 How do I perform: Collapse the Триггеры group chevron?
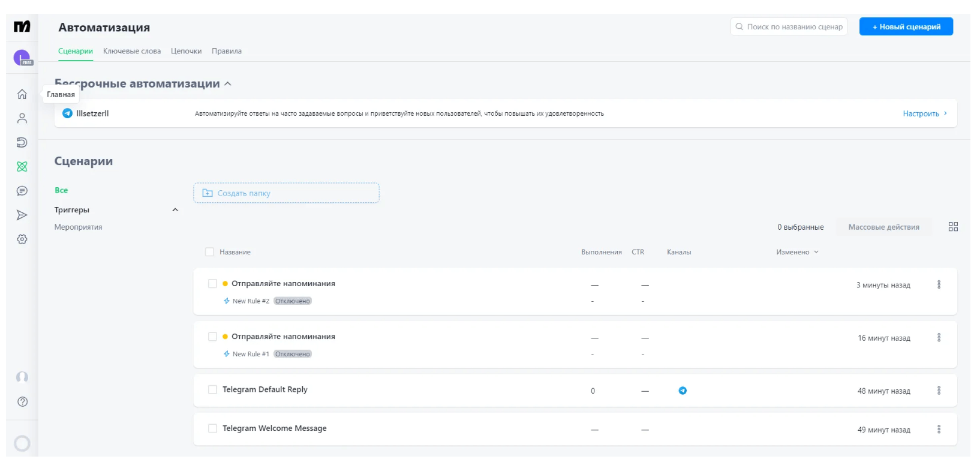[x=175, y=210]
